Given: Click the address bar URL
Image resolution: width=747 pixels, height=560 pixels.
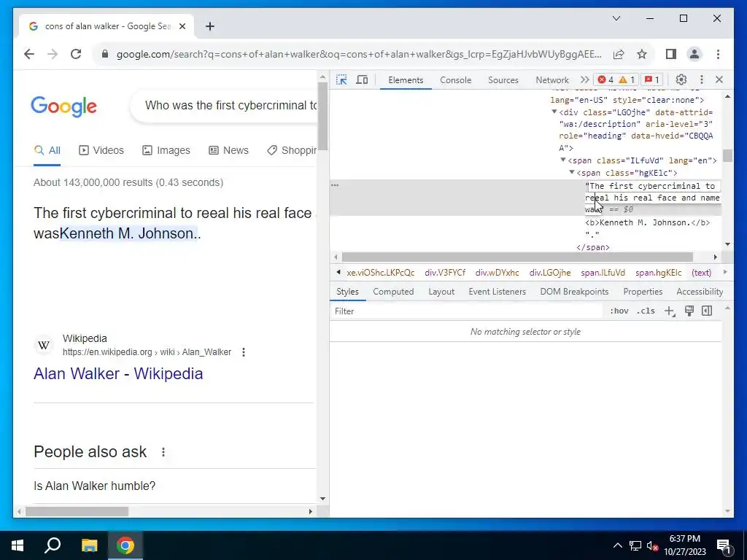Looking at the screenshot, I should 359,54.
